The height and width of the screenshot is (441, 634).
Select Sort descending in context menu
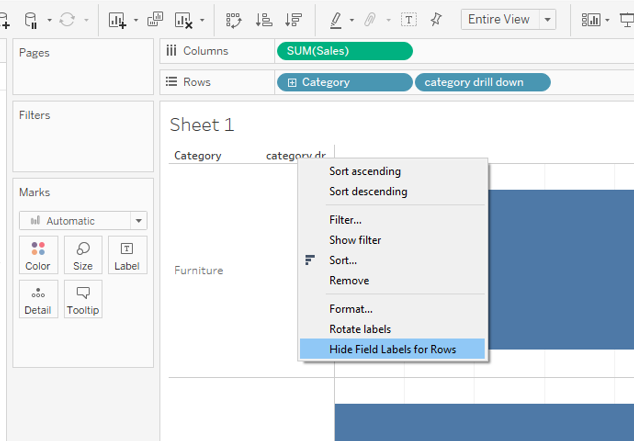click(x=392, y=192)
